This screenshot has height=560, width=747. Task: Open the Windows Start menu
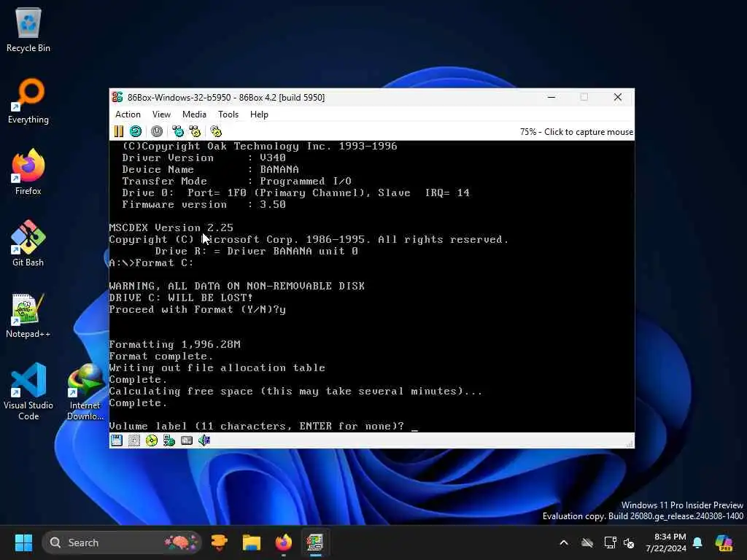(23, 542)
